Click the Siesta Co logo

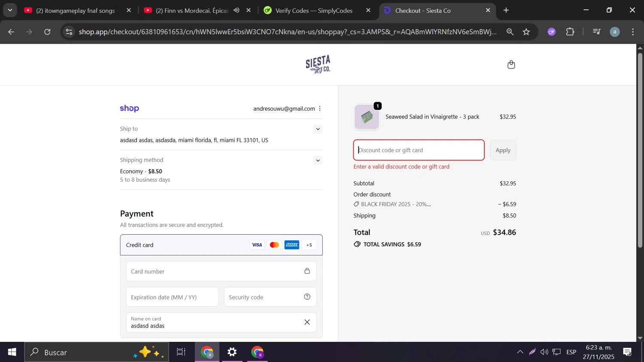(318, 64)
